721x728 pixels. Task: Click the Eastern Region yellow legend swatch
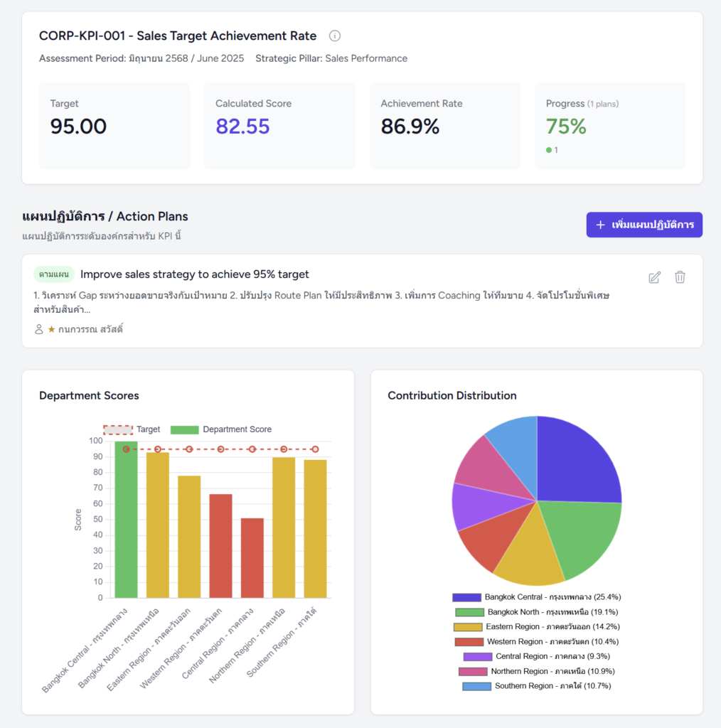pos(467,627)
